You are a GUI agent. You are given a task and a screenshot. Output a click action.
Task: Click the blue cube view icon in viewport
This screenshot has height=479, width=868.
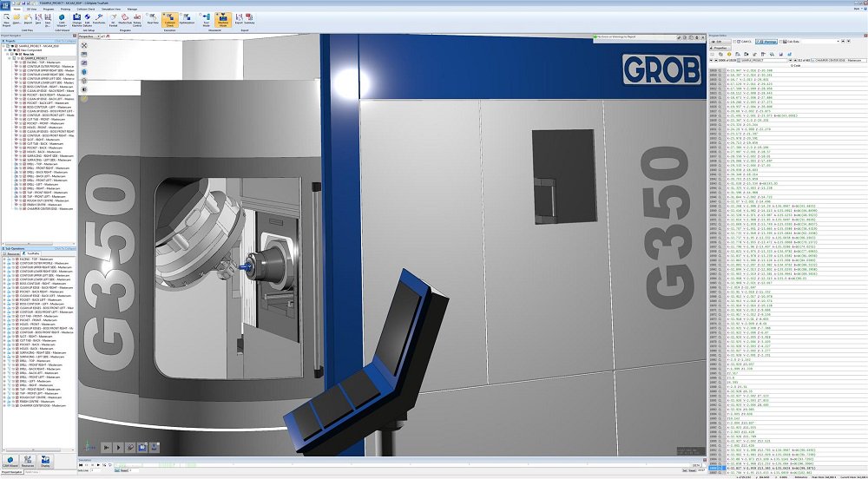(84, 72)
